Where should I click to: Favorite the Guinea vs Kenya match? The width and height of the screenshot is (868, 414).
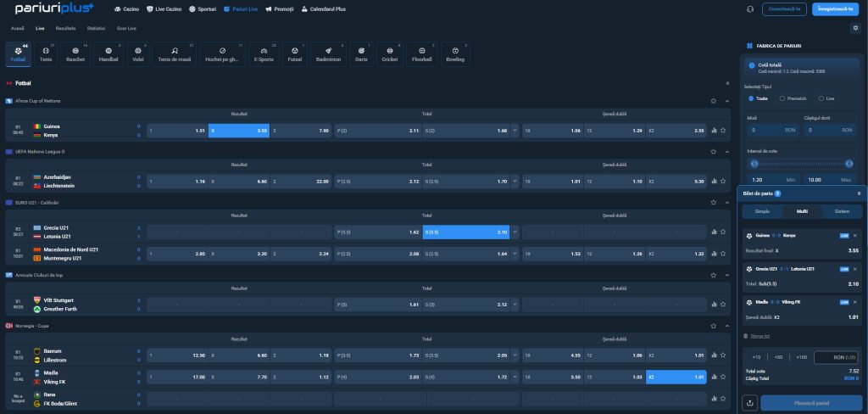[x=723, y=131]
